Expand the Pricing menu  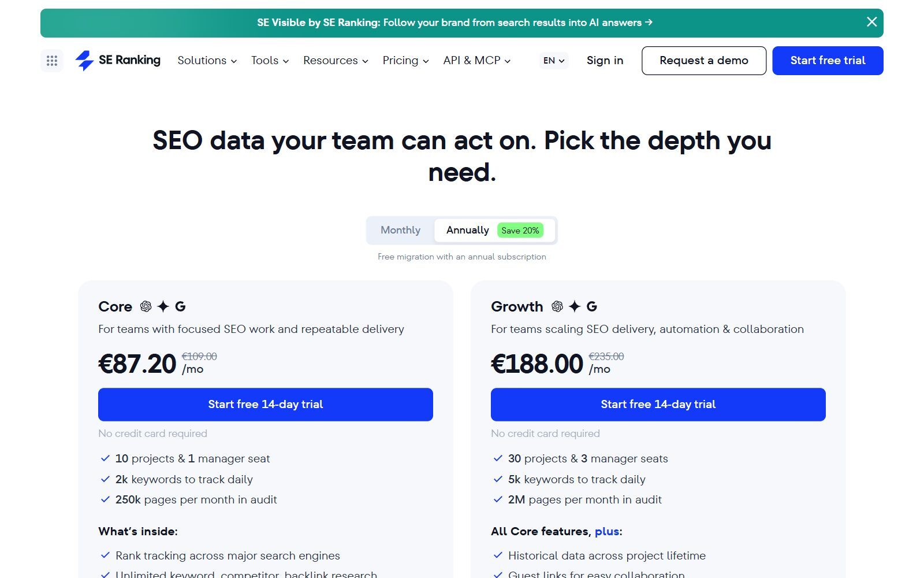click(x=405, y=60)
